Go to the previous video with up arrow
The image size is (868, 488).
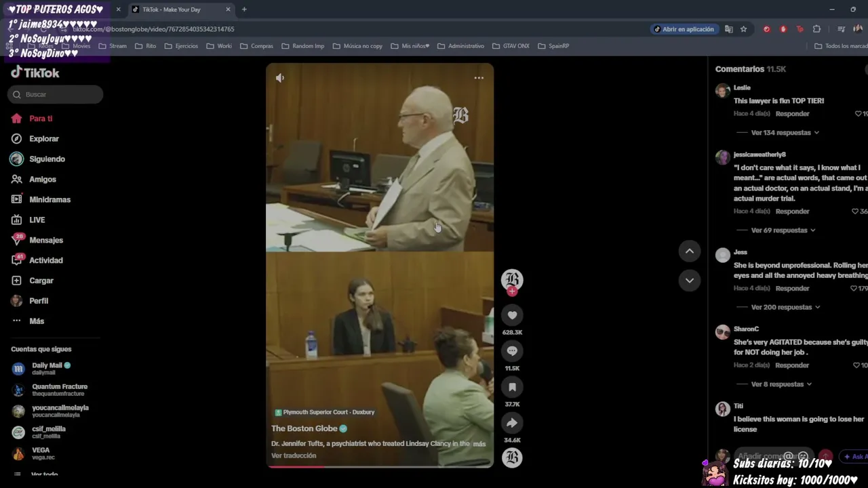coord(690,251)
